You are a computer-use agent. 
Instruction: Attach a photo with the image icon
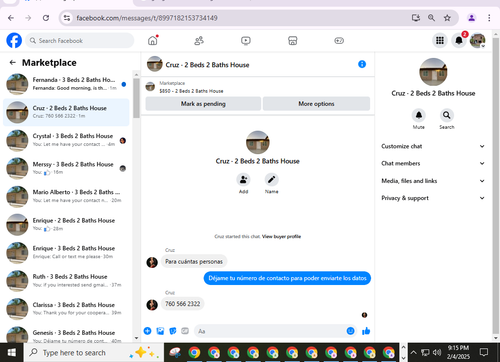click(x=160, y=331)
